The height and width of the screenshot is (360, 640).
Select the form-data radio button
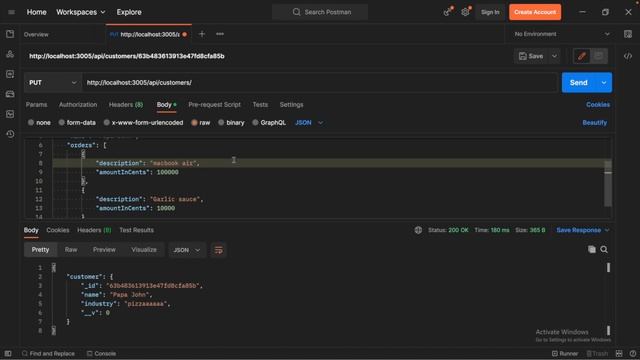point(62,122)
